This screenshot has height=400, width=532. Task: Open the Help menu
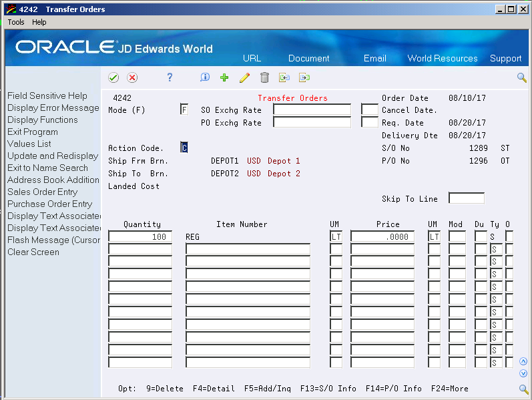pos(39,22)
